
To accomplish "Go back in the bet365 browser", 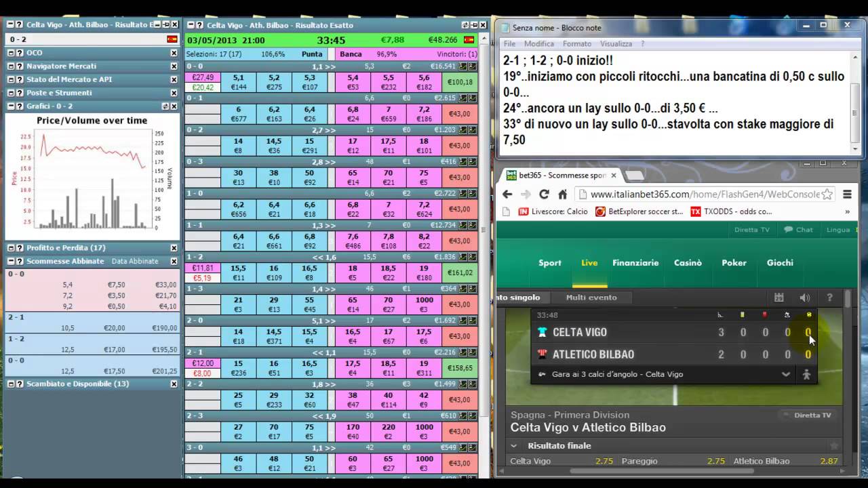I will [x=507, y=195].
